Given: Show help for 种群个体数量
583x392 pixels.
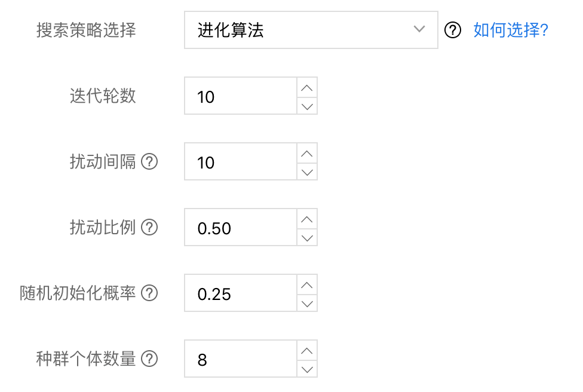Looking at the screenshot, I should click(x=149, y=359).
